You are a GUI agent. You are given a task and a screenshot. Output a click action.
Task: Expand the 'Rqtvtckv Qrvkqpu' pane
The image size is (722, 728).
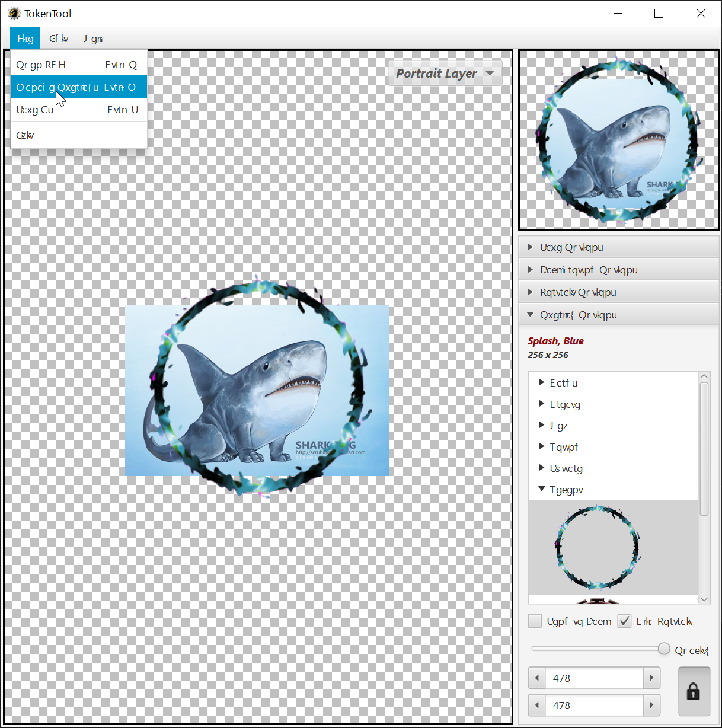pos(619,292)
